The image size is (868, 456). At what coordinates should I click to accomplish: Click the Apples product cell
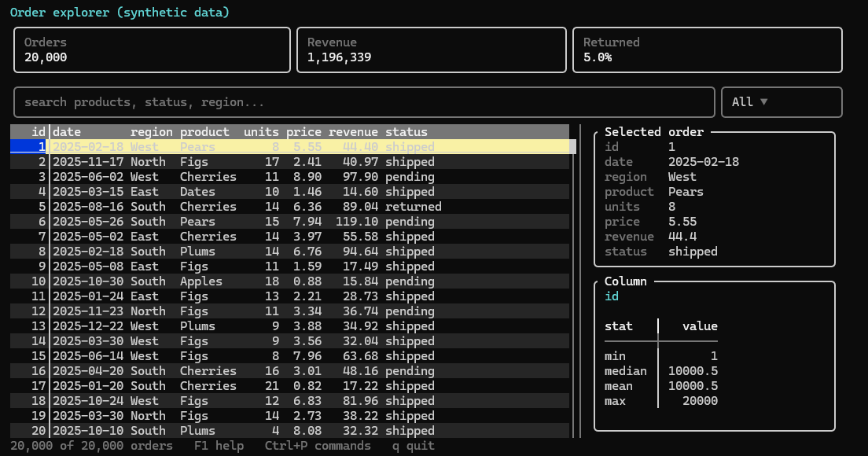click(201, 281)
